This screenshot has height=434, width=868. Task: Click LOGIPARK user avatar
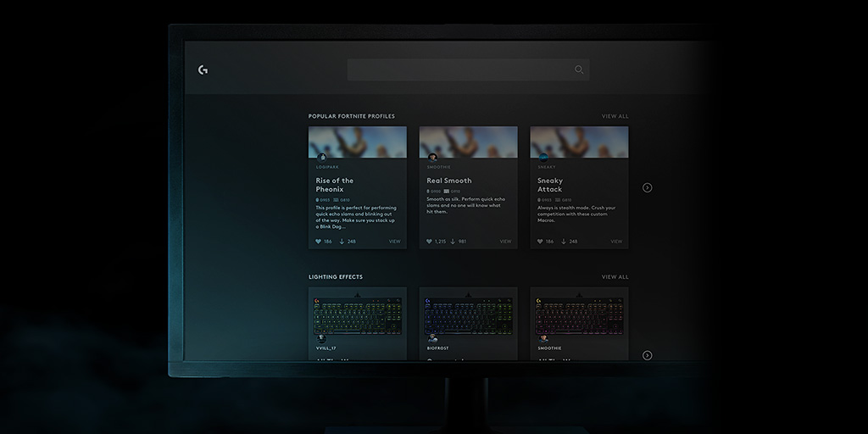click(321, 158)
